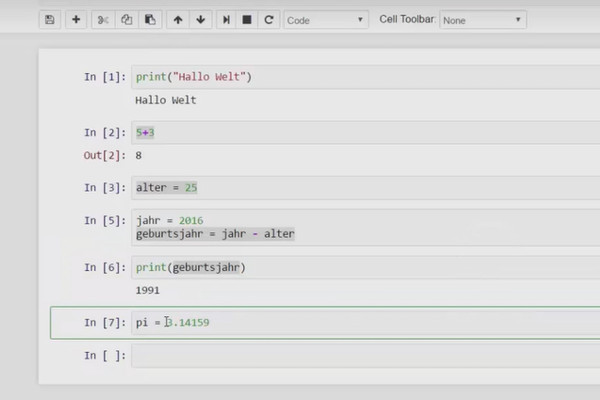600x400 pixels.
Task: Paste cell below icon
Action: [150, 20]
